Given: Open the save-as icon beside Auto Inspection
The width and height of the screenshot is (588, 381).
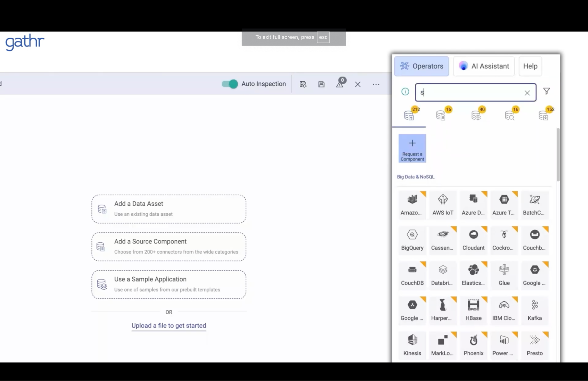Looking at the screenshot, I should [303, 84].
